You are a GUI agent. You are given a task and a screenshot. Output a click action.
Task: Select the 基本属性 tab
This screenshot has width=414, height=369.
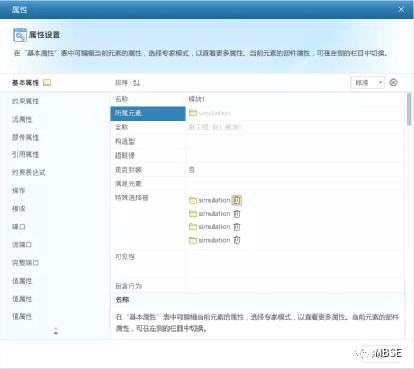click(x=25, y=83)
